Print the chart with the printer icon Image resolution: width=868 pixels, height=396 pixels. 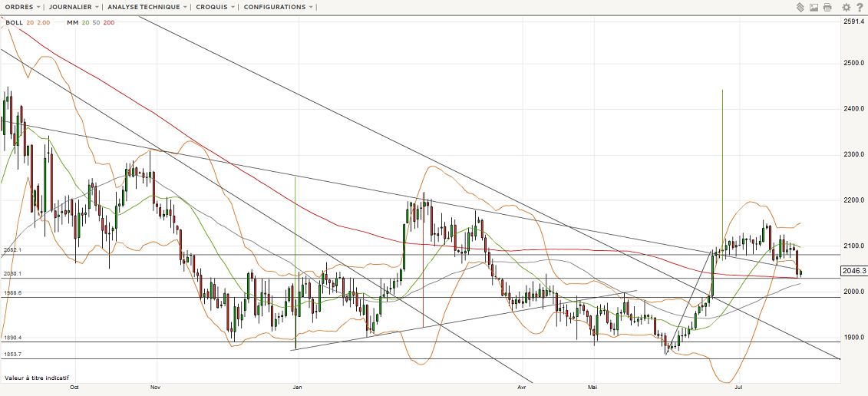(x=827, y=7)
